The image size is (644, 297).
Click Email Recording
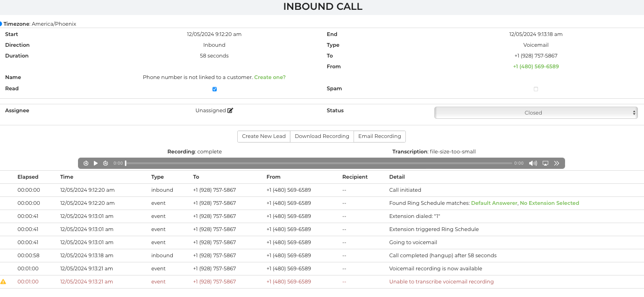[380, 136]
